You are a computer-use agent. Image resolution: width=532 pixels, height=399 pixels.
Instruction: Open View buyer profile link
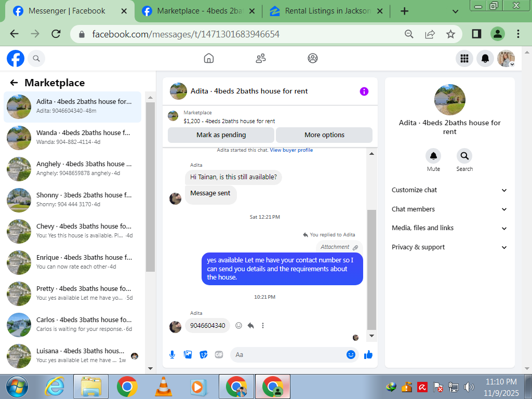pyautogui.click(x=291, y=150)
